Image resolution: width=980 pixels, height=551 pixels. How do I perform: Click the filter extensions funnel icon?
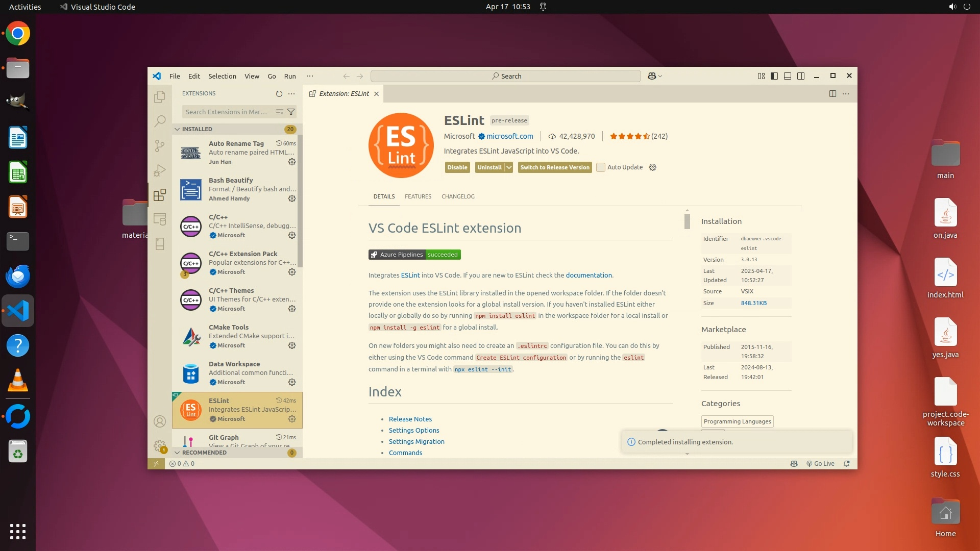coord(291,112)
